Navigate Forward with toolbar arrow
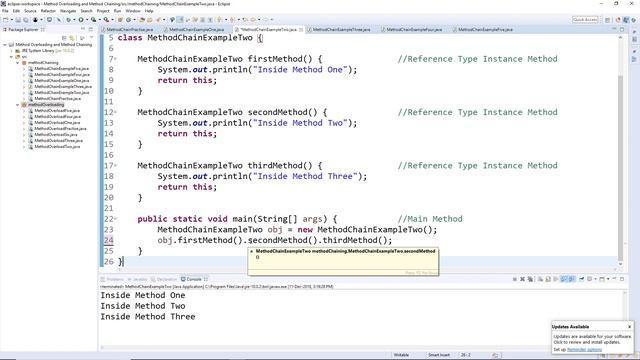 [x=265, y=20]
